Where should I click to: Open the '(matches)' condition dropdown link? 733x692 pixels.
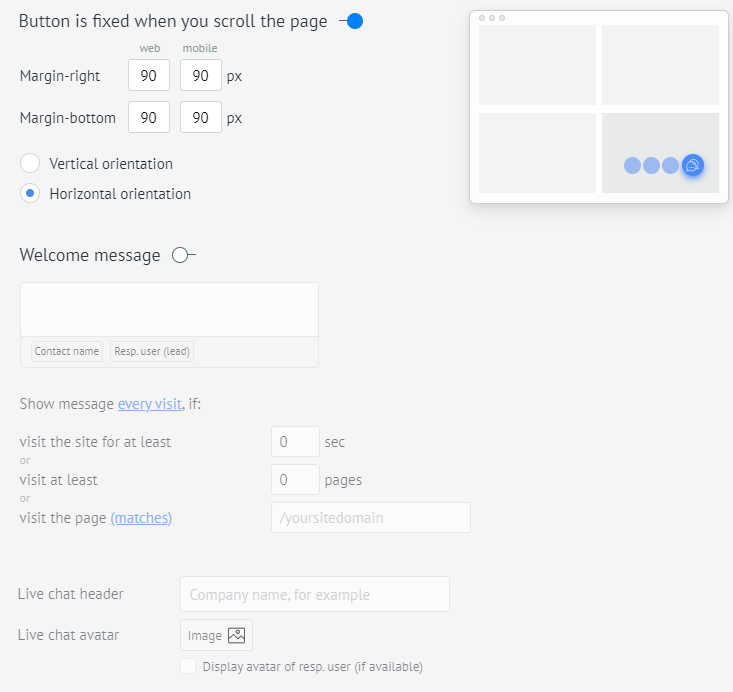pyautogui.click(x=141, y=518)
